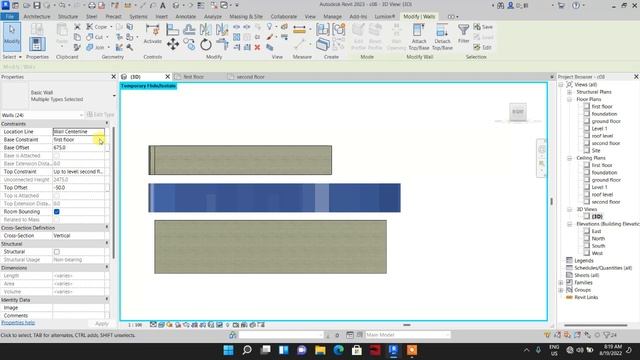The height and width of the screenshot is (360, 640).
Task: Switch to the Manage ribbon tab
Action: coord(332,16)
